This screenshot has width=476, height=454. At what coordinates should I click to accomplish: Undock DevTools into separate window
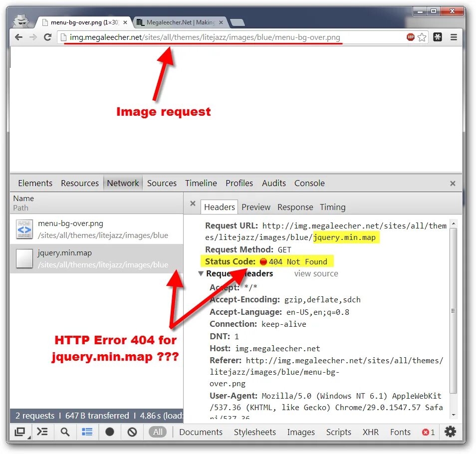pyautogui.click(x=20, y=432)
